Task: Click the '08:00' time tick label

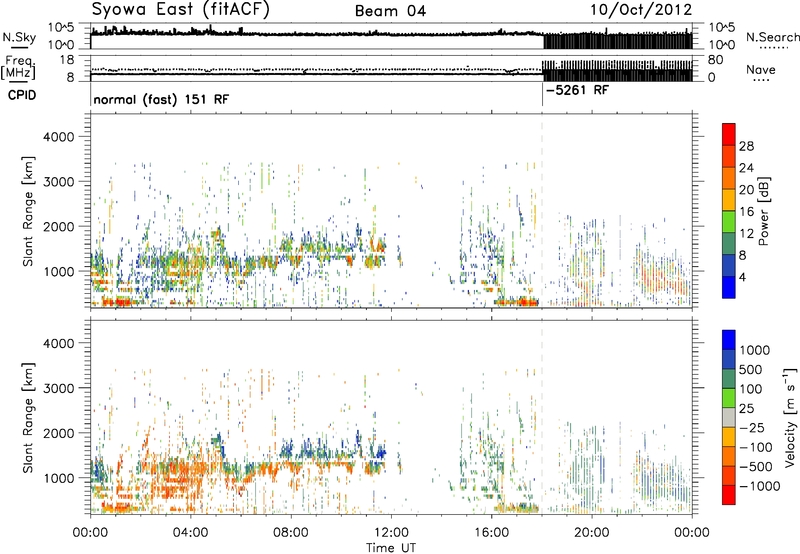Action: click(x=291, y=533)
